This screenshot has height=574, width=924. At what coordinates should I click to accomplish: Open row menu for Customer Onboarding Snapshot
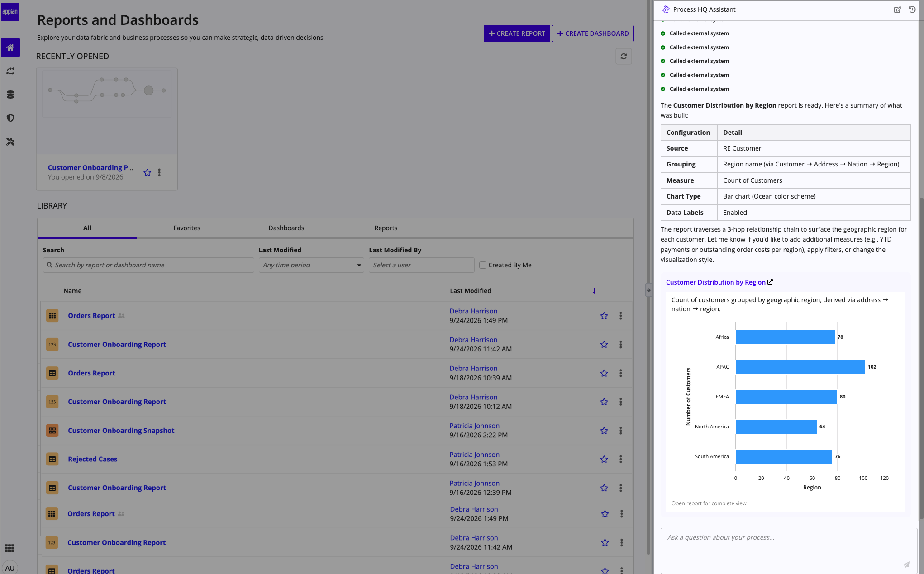click(621, 431)
